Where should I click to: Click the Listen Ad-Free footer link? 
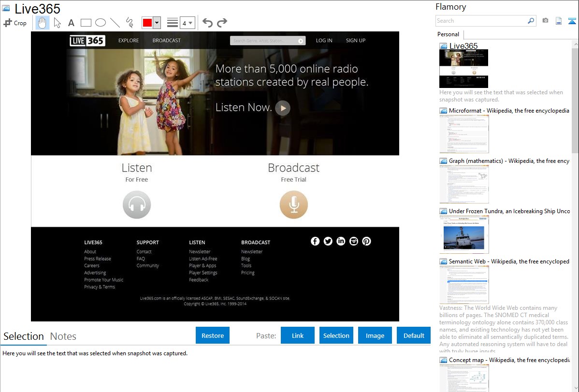(203, 259)
